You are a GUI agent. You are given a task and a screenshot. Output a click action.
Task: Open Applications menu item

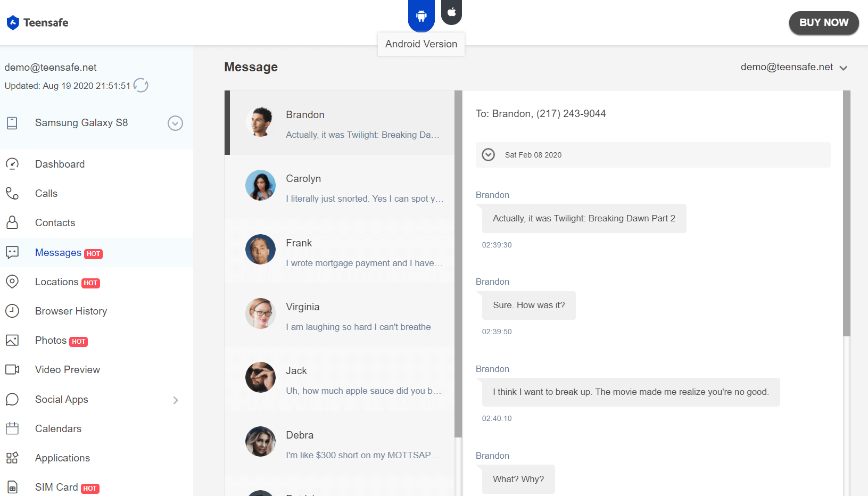click(x=62, y=458)
